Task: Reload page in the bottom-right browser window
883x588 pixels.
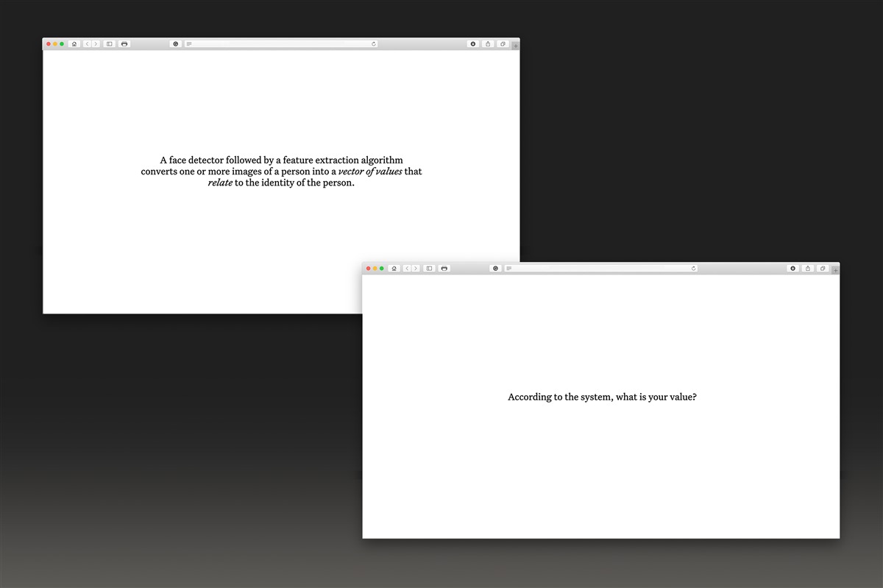Action: click(694, 269)
